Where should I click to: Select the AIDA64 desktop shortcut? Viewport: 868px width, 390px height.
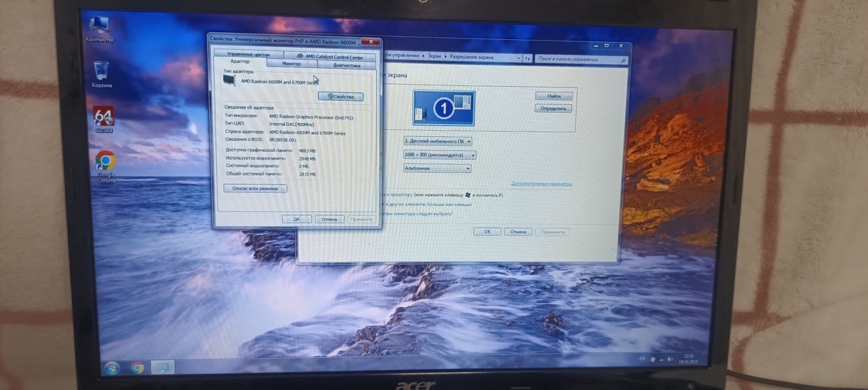[104, 120]
